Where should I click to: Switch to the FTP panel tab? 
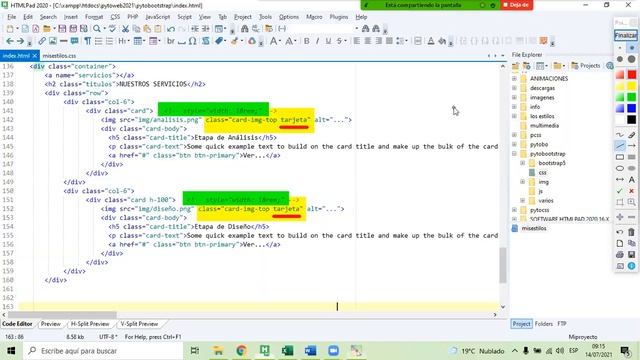tap(562, 324)
